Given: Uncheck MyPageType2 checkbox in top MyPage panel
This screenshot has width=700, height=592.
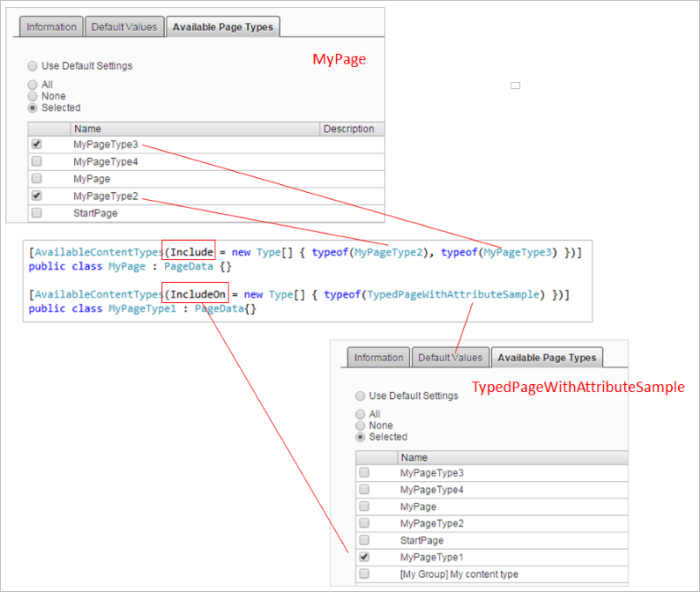Looking at the screenshot, I should (x=37, y=196).
